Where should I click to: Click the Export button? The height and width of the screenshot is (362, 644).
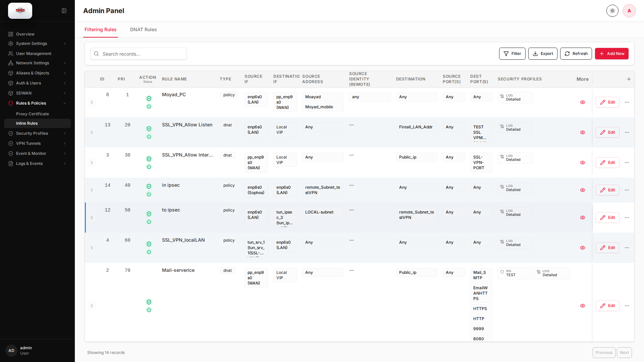[x=543, y=54]
